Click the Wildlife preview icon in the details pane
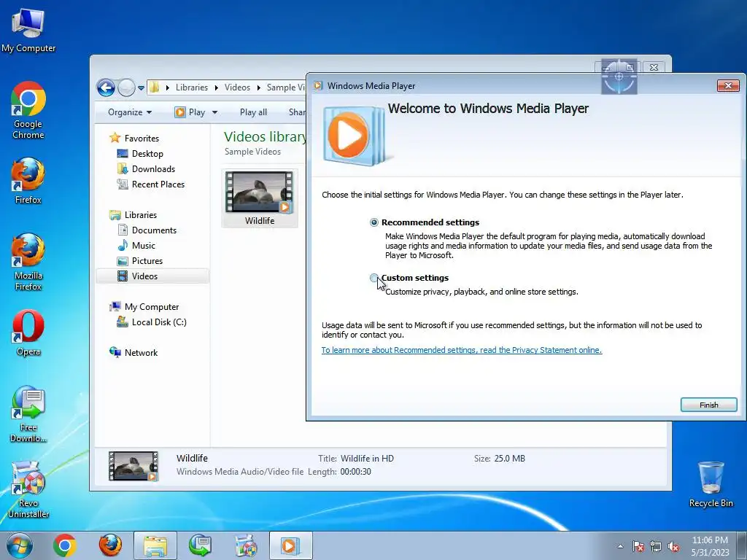The height and width of the screenshot is (560, 747). 133,466
